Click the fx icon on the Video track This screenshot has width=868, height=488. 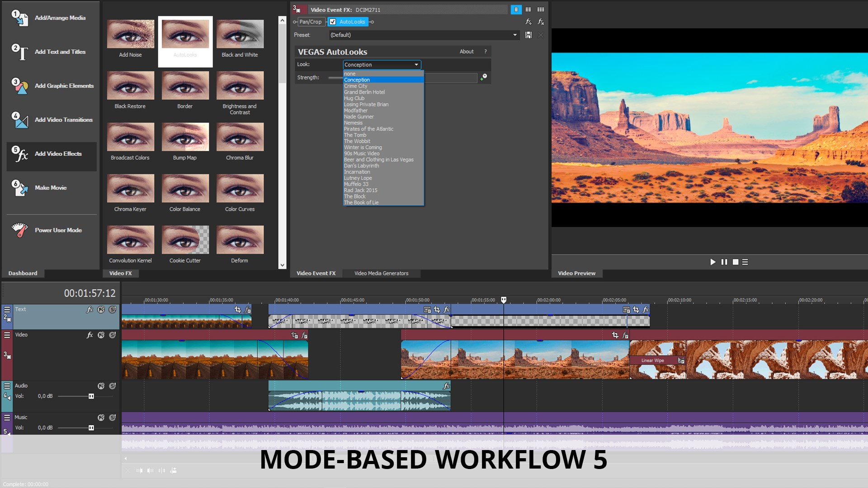click(90, 335)
